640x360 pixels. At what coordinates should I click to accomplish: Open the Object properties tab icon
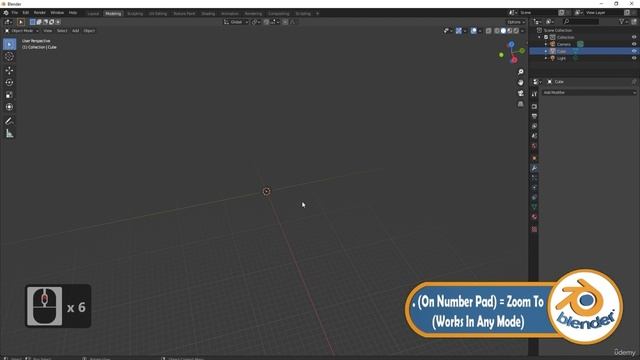pyautogui.click(x=534, y=158)
